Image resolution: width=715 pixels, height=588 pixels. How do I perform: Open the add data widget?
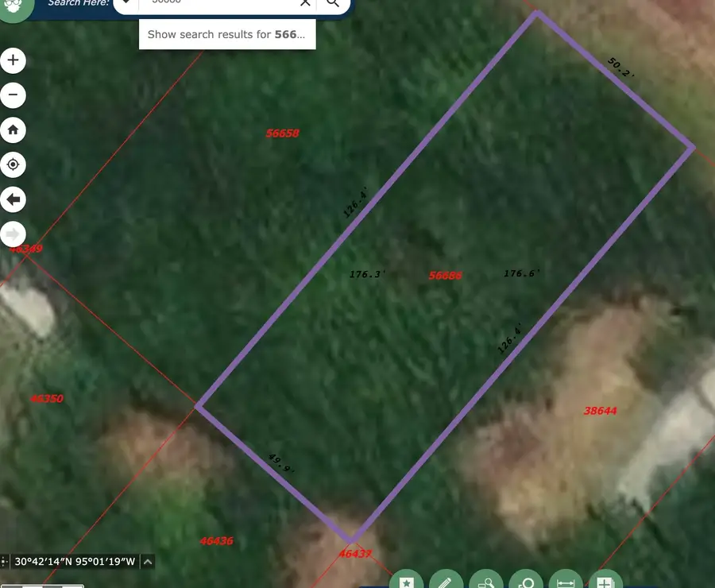click(x=605, y=579)
